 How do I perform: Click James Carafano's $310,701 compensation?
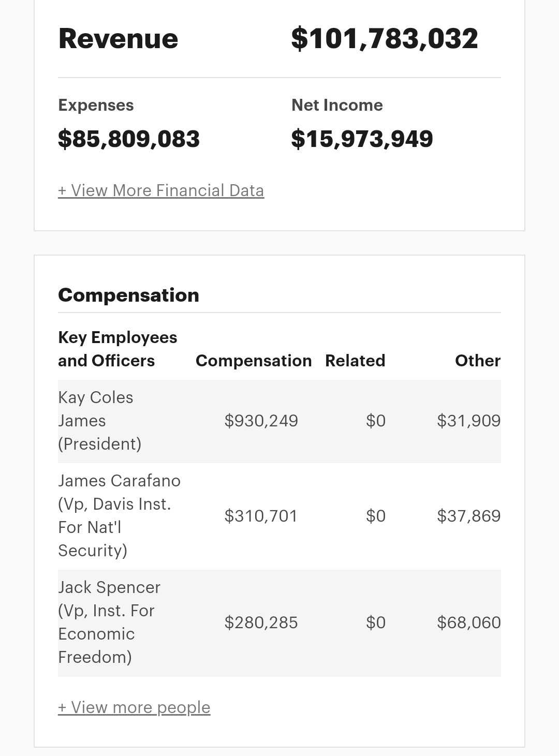261,516
